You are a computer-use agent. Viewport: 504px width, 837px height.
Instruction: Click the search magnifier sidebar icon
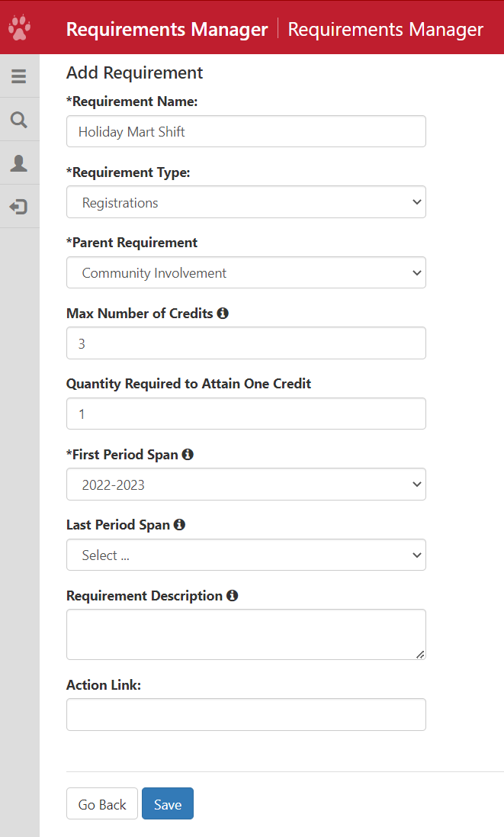tap(19, 120)
